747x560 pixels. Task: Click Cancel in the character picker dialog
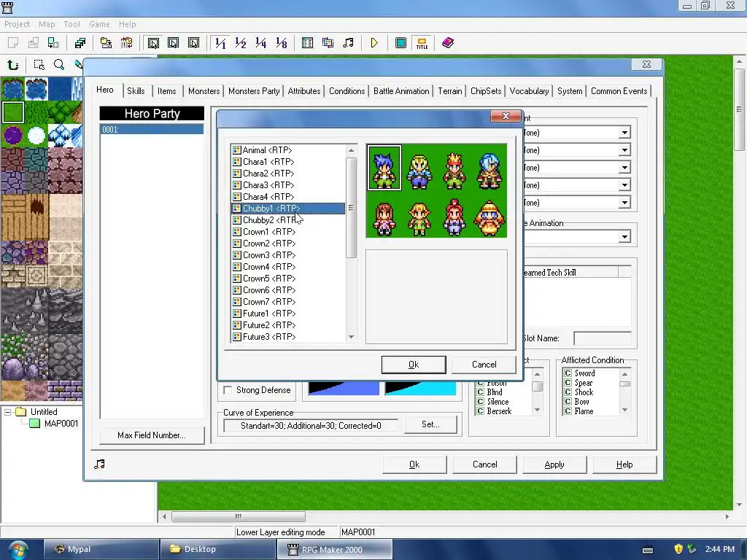pos(484,365)
